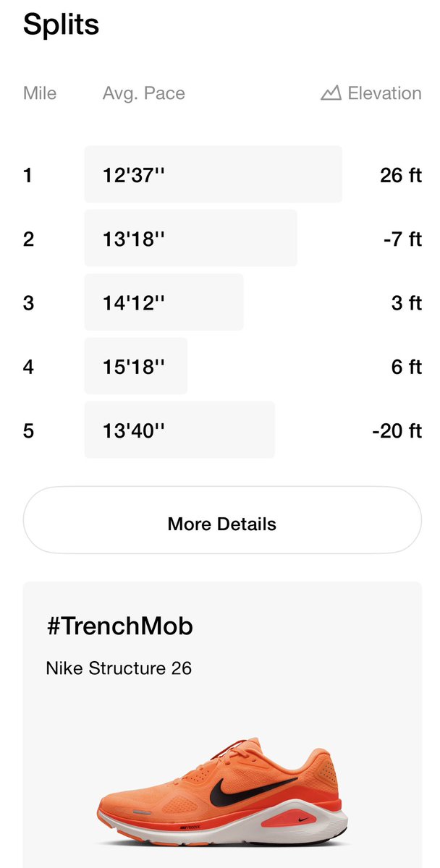Select the mile 2 pace bar 13'18''
440x868 pixels.
point(191,238)
